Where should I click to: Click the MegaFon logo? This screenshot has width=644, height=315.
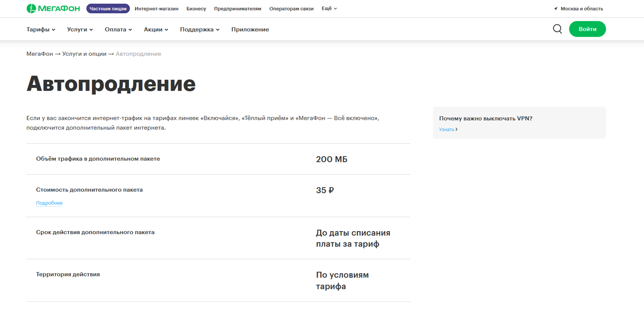tap(53, 9)
